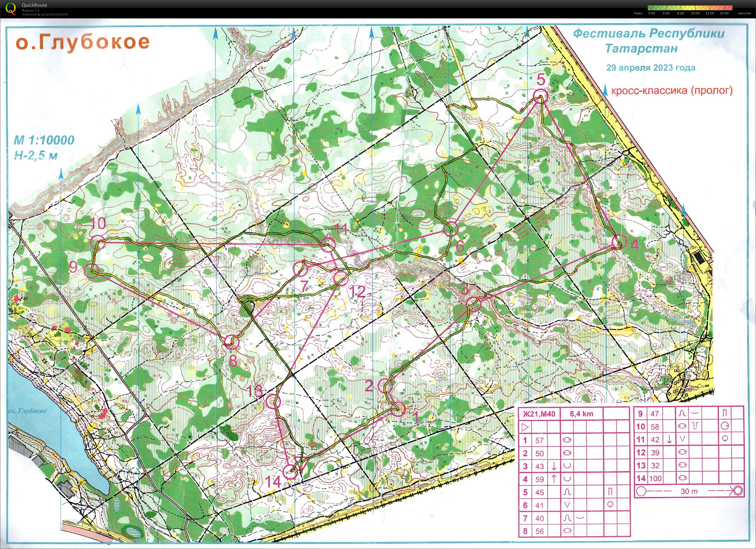The image size is (756, 549).
Task: Select the 14:00 pace label
Action: 724,13
